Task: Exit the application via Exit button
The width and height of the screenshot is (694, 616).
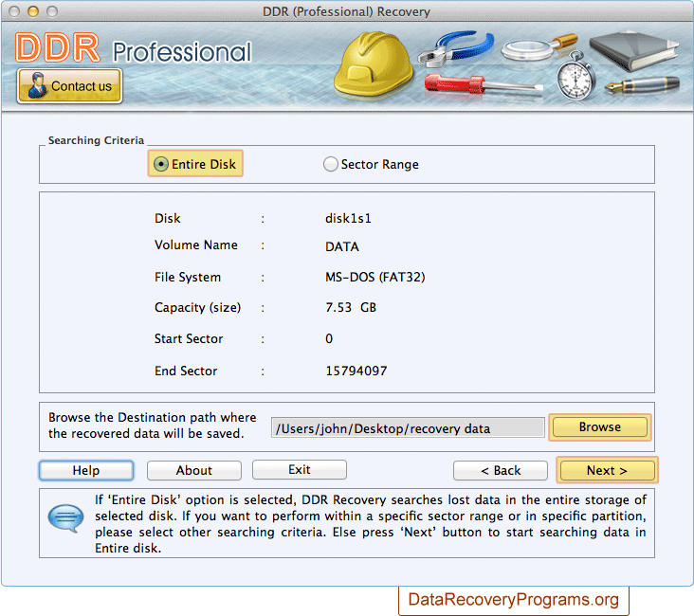Action: tap(300, 469)
